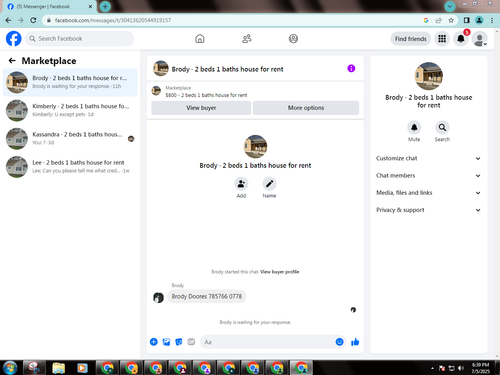The height and width of the screenshot is (375, 500).
Task: Open the Groups icon in top navigation
Action: tap(293, 39)
